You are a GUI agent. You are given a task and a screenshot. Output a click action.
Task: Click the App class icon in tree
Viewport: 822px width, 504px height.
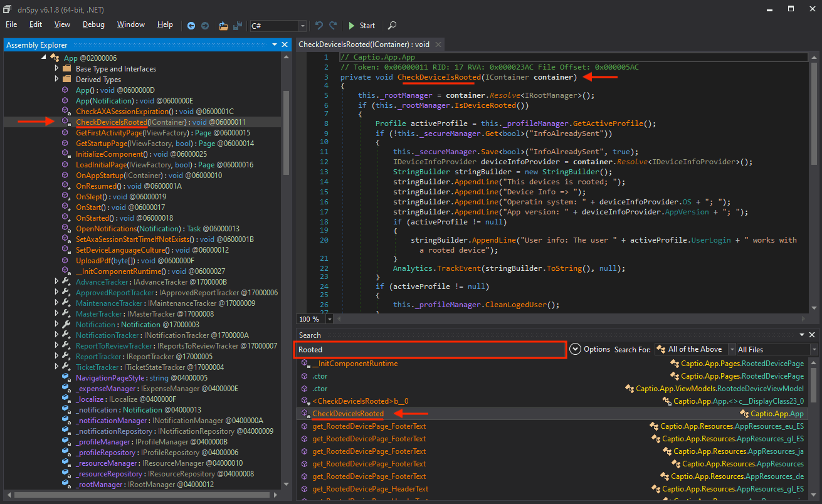point(55,58)
